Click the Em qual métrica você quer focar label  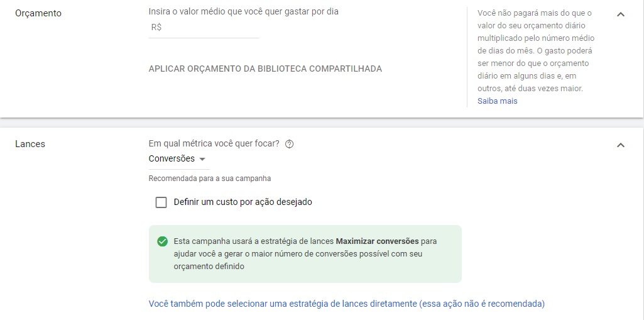[x=214, y=144]
